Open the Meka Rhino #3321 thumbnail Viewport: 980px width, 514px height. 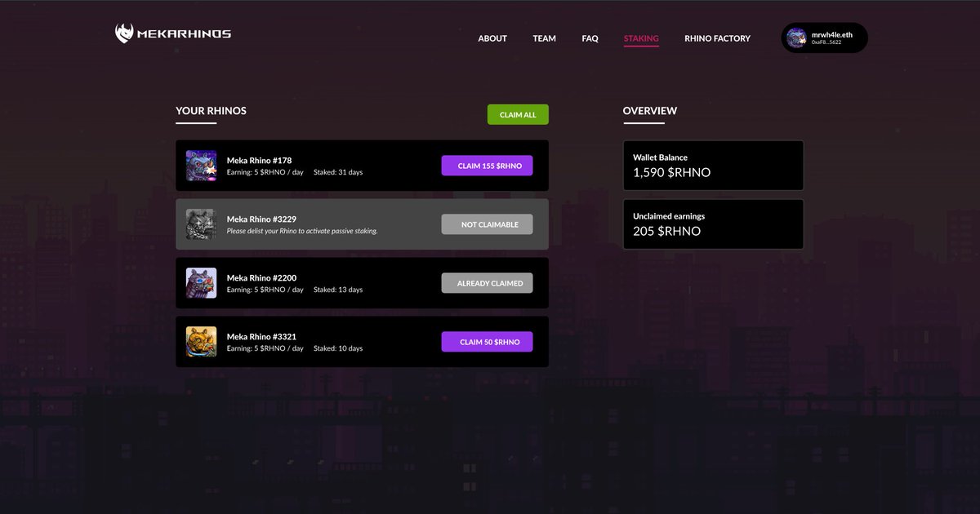[x=201, y=342]
